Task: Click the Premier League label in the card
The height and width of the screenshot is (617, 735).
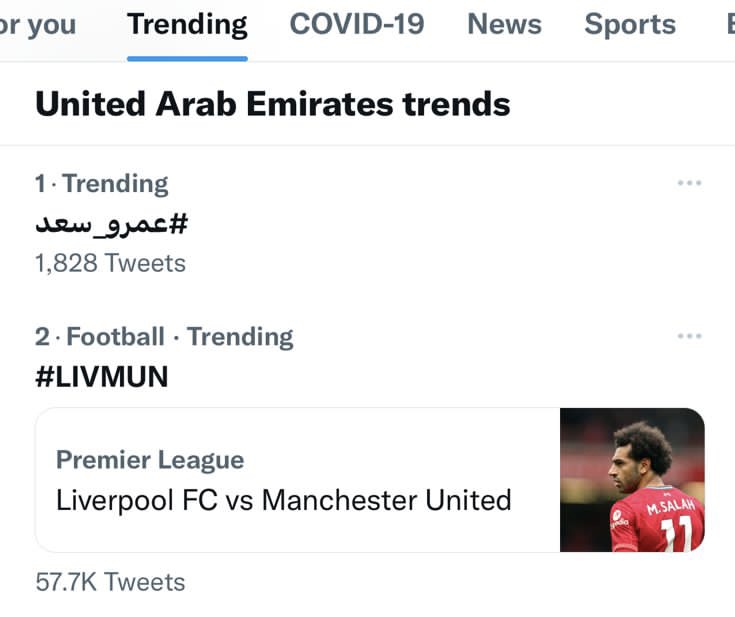Action: 150,460
